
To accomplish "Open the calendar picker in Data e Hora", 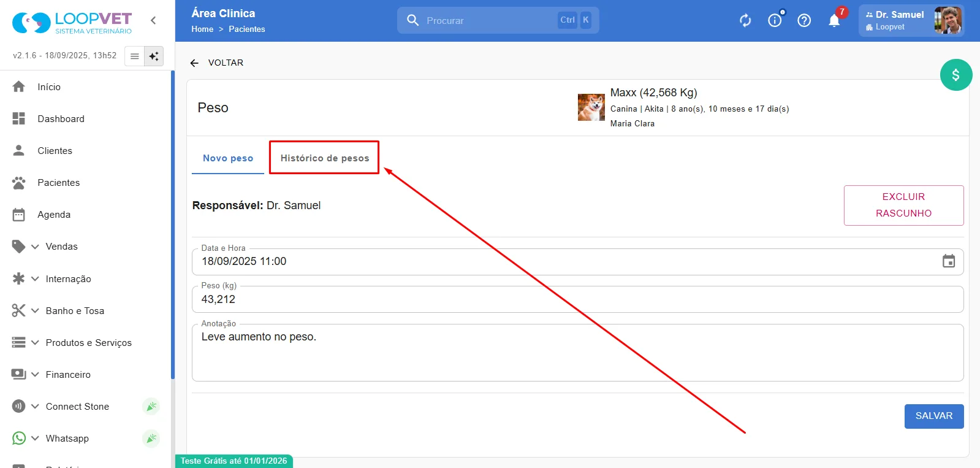I will pyautogui.click(x=949, y=261).
